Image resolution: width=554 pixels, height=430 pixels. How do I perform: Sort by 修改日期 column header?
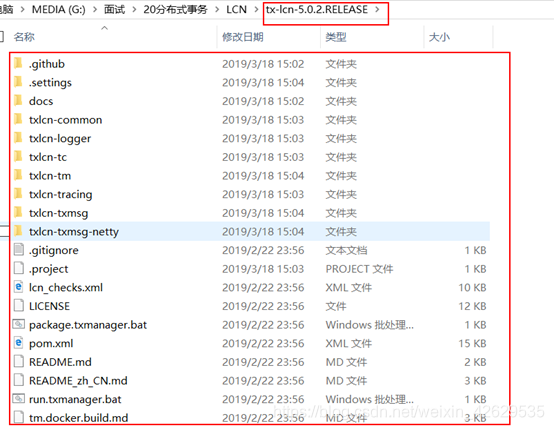243,37
